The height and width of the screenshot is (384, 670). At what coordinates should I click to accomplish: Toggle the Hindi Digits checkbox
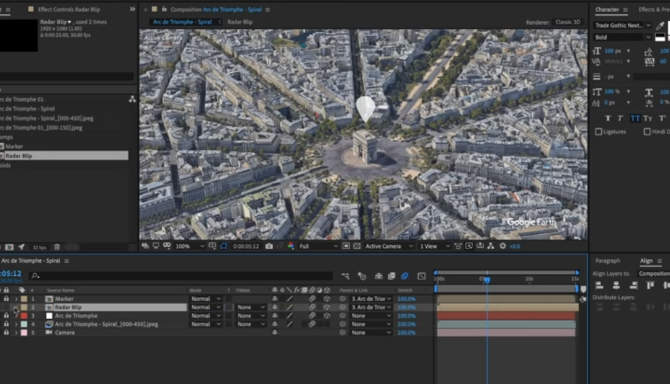point(647,132)
